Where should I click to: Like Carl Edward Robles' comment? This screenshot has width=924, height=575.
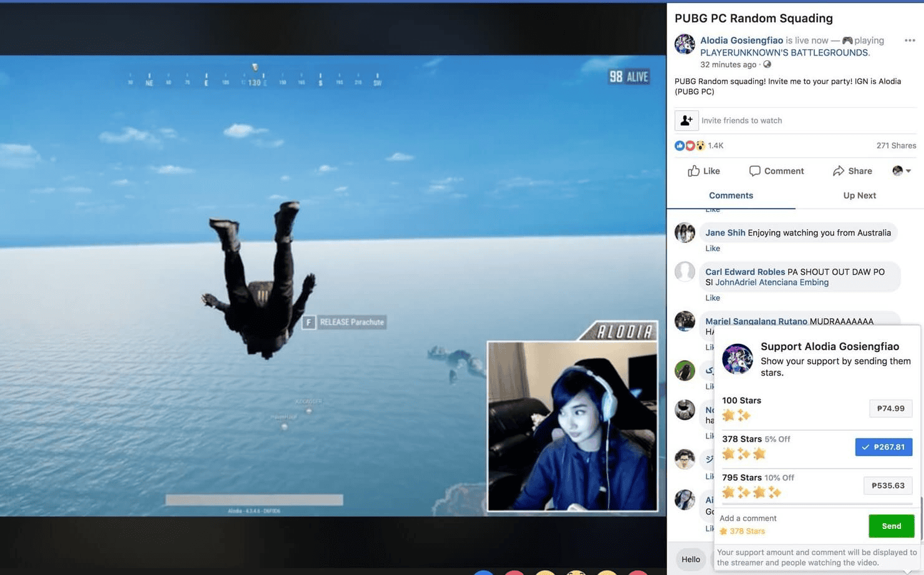(x=713, y=298)
